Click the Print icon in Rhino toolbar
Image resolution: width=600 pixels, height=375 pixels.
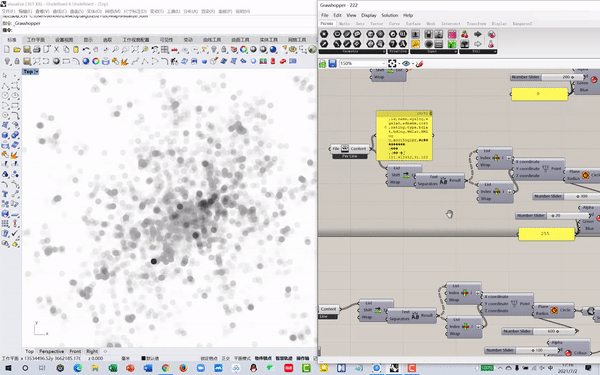tap(37, 49)
